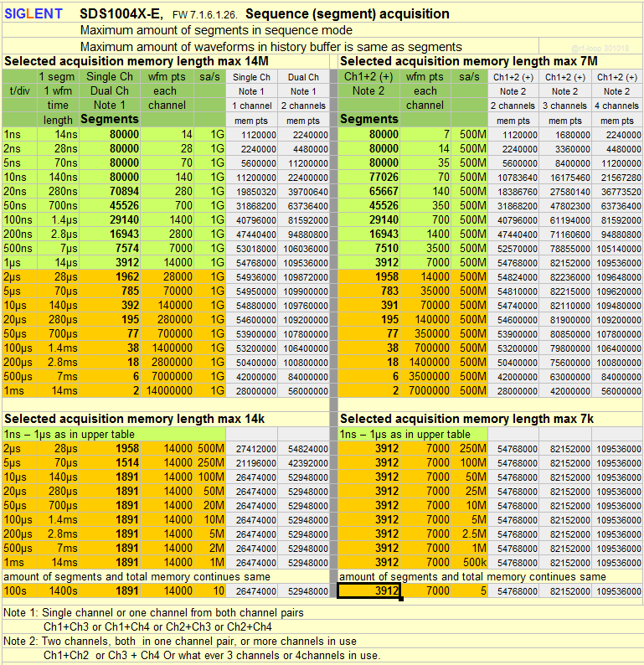Click mem pts value 61194000

coord(565,220)
